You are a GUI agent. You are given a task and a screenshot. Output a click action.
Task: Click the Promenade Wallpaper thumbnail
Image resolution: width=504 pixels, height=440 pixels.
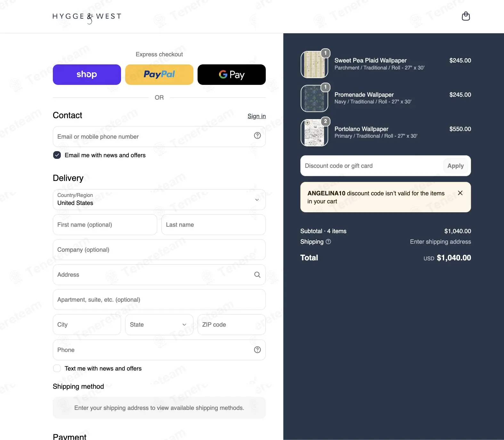coord(314,98)
